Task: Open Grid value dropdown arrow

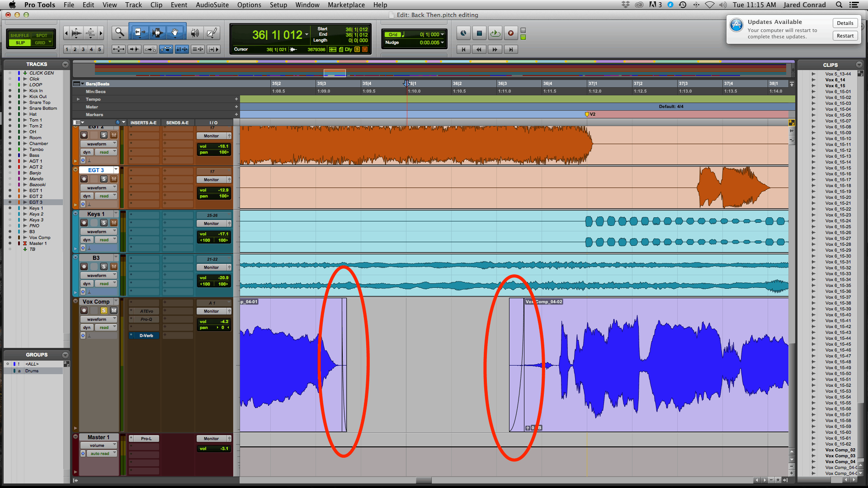Action: [x=442, y=34]
